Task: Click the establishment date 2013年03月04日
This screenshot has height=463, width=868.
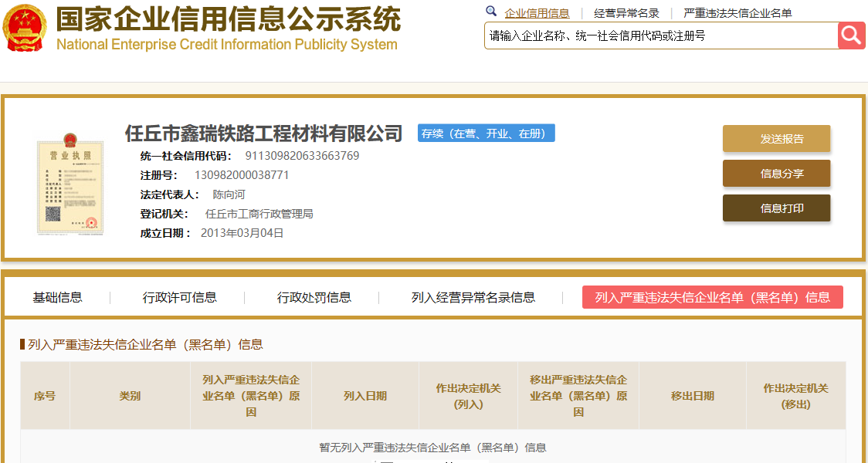Action: (242, 234)
